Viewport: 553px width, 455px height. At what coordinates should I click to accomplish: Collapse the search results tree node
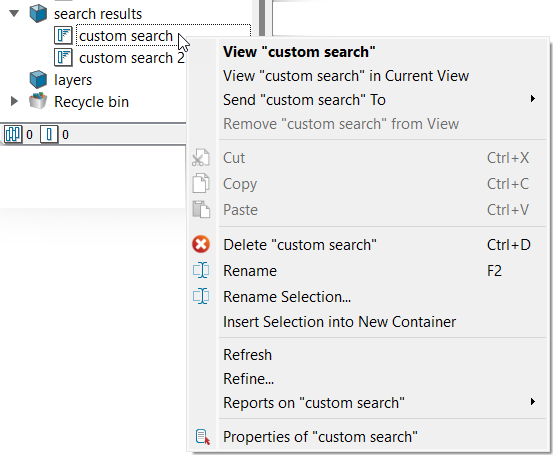[14, 14]
